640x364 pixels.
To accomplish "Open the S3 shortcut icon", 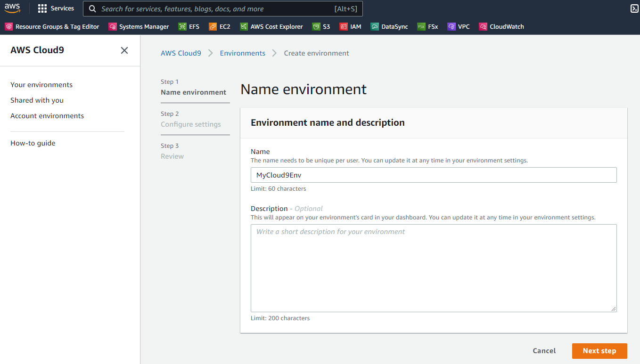I will [316, 27].
